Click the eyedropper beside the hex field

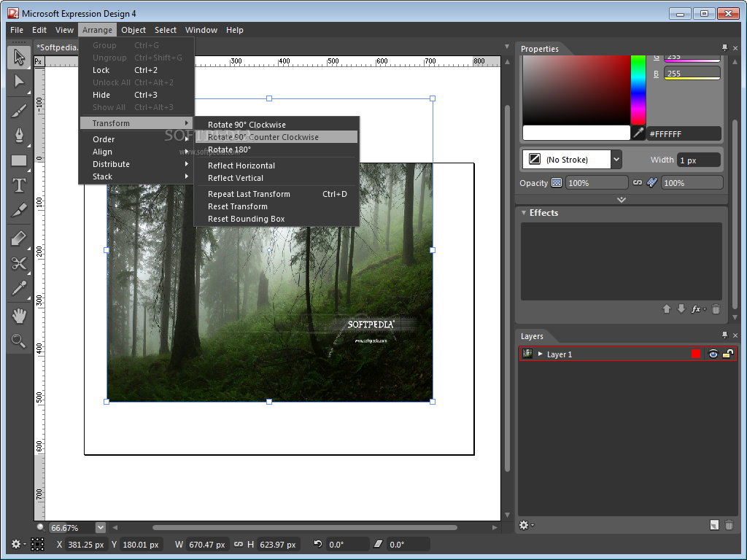pyautogui.click(x=638, y=133)
